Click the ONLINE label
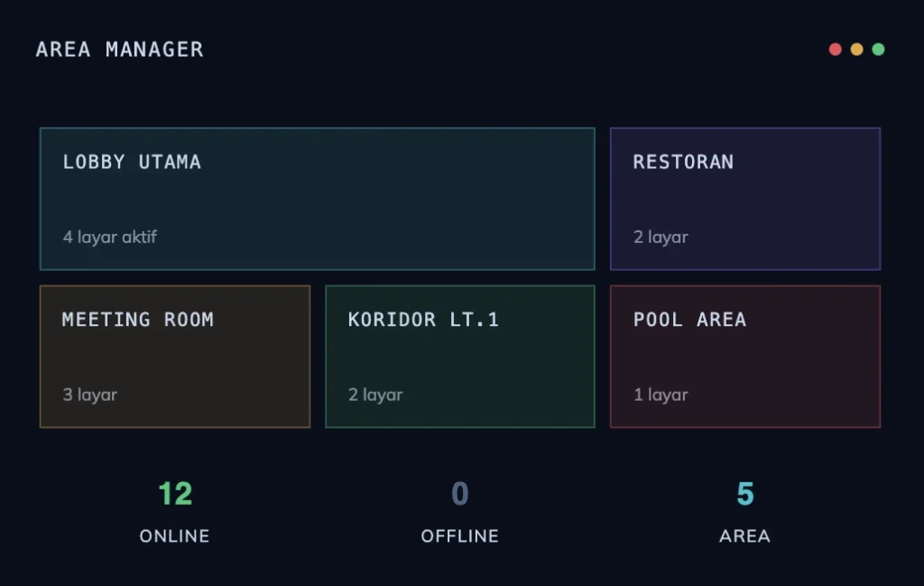The image size is (924, 586). 174,536
